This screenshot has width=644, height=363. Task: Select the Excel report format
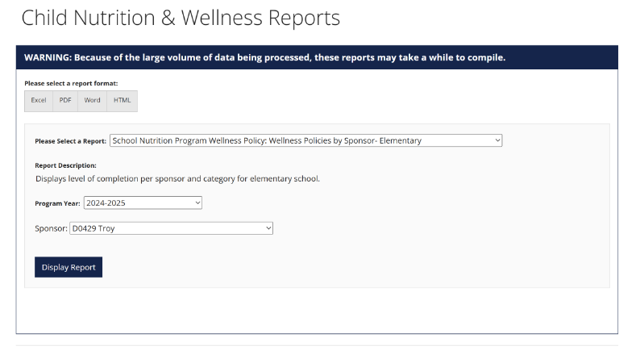click(39, 100)
